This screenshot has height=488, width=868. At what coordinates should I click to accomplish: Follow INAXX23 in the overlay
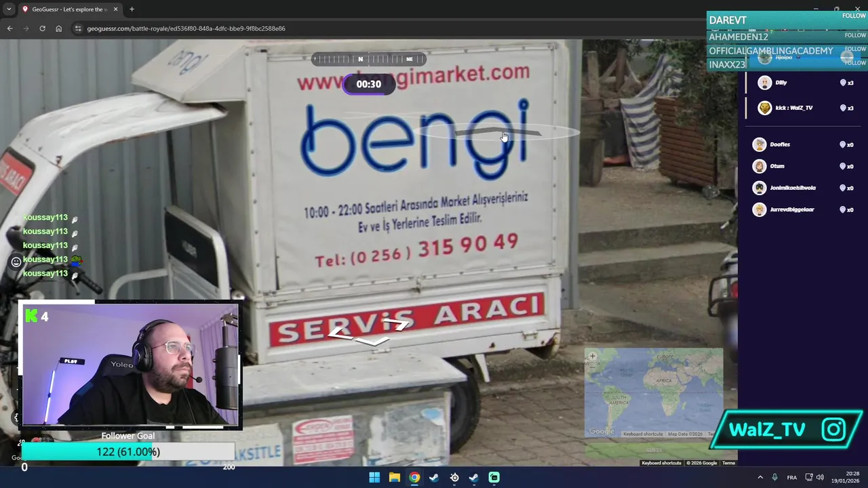click(855, 63)
